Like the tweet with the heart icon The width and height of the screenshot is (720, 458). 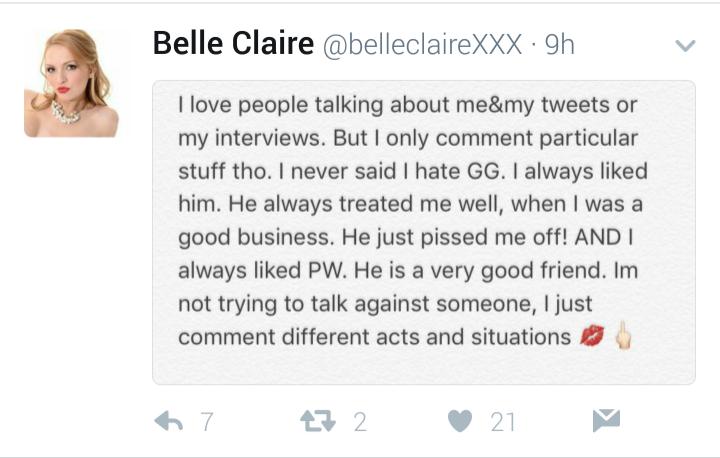point(460,422)
